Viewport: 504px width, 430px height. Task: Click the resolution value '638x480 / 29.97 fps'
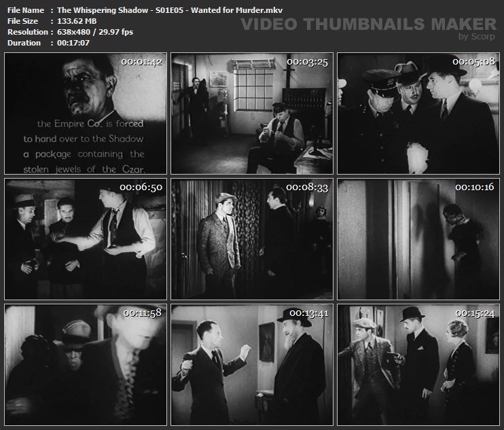tap(95, 32)
